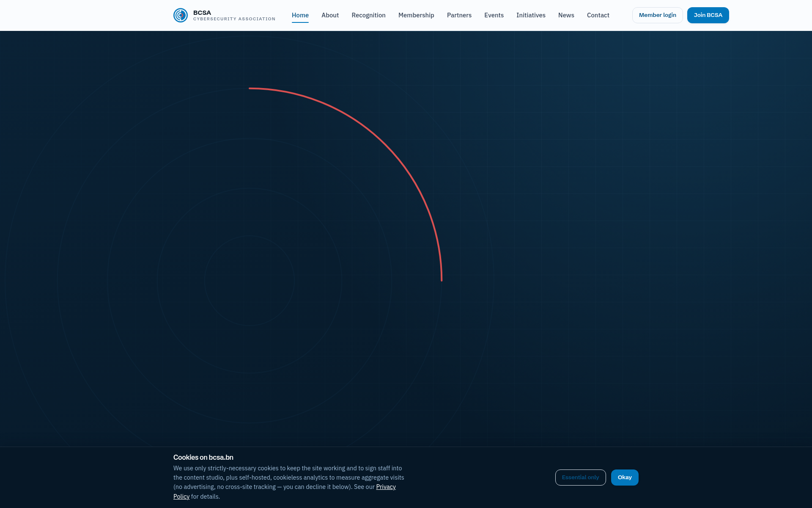Click the Member login button
Image resolution: width=812 pixels, height=508 pixels.
(x=658, y=15)
